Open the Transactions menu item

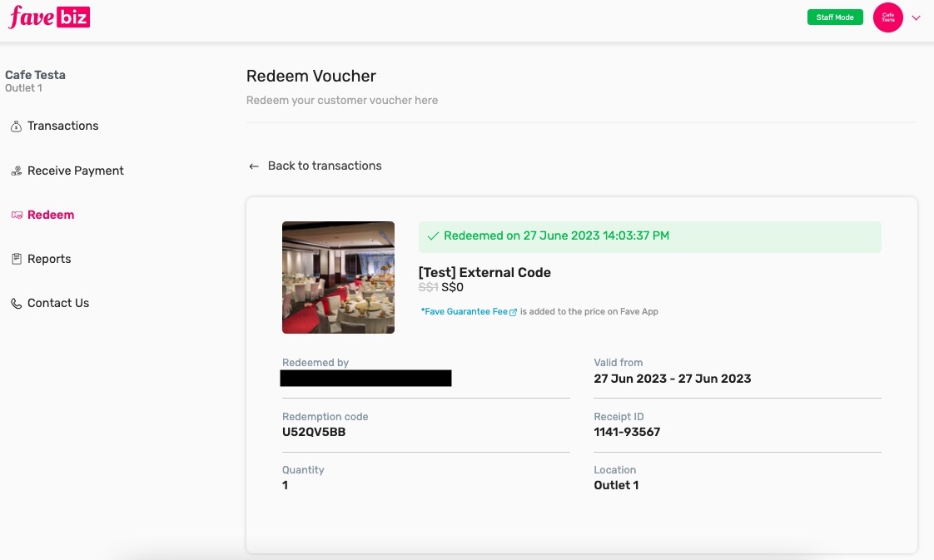click(x=62, y=126)
